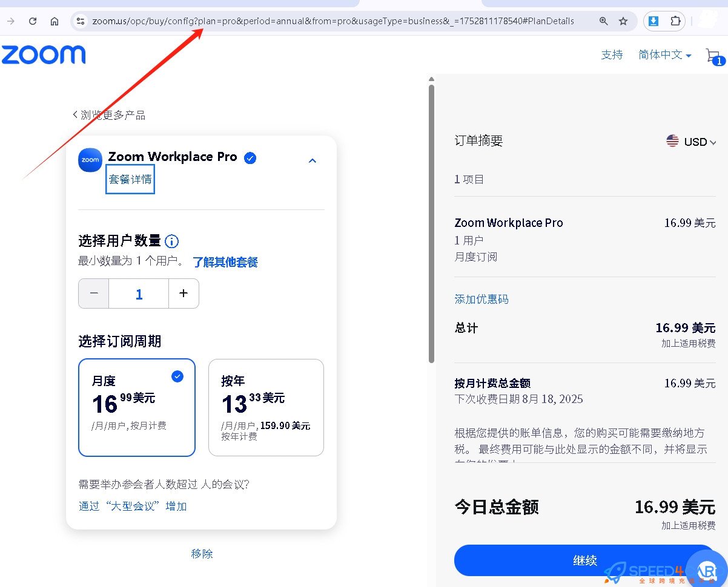
Task: Click the 订单摘要 heading text
Action: pyautogui.click(x=478, y=141)
